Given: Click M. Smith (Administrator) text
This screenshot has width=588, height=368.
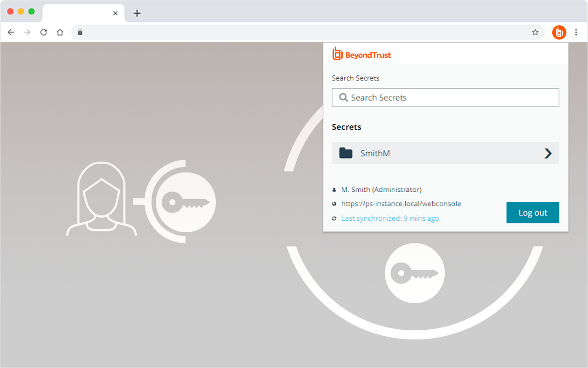Looking at the screenshot, I should pos(381,190).
